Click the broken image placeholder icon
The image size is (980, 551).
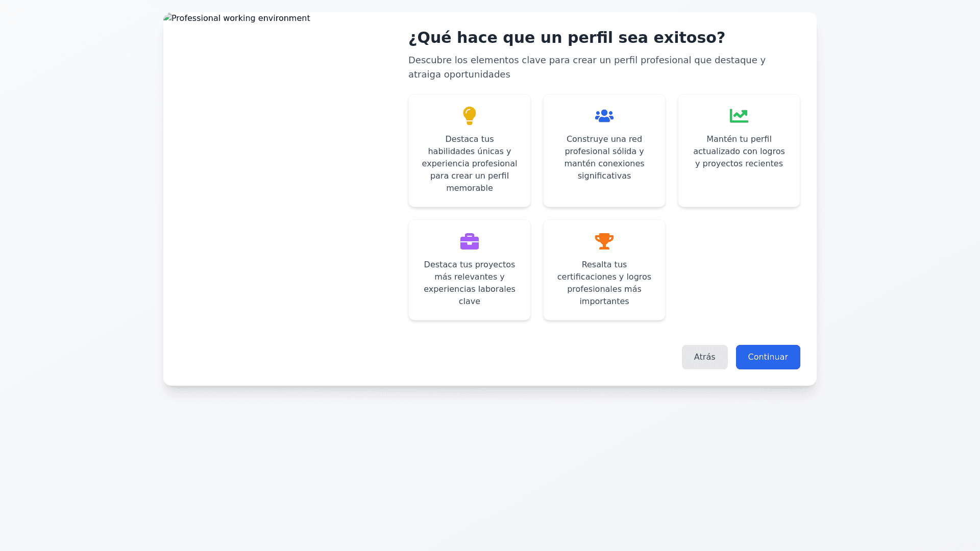coord(167,18)
